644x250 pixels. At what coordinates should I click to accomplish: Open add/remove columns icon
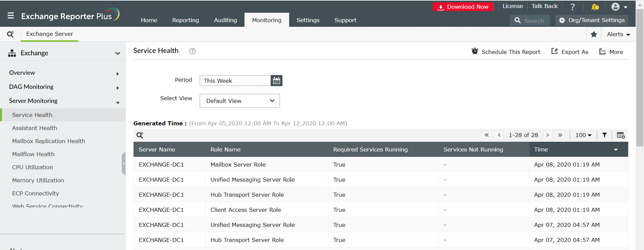click(x=621, y=135)
